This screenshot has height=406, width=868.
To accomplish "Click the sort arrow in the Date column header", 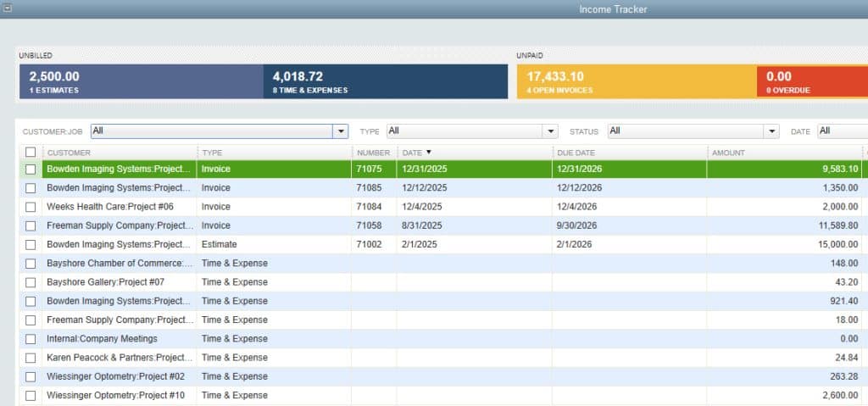I will (x=428, y=153).
